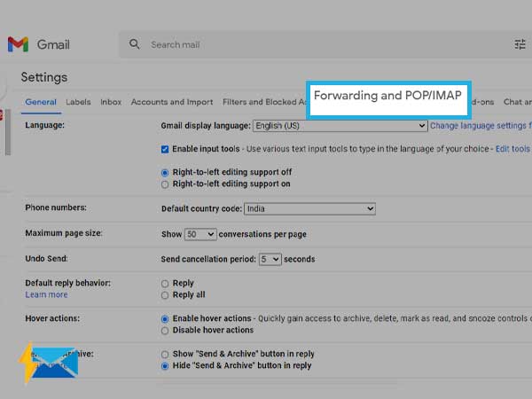Open the Gmail display language dropdown

tap(340, 126)
